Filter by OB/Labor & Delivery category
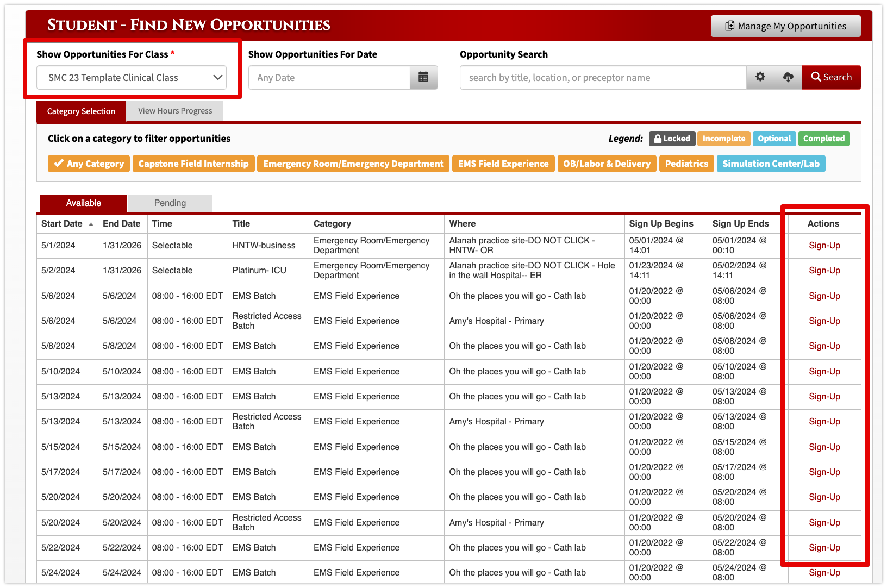Viewport: 887px width, 588px height. [607, 164]
